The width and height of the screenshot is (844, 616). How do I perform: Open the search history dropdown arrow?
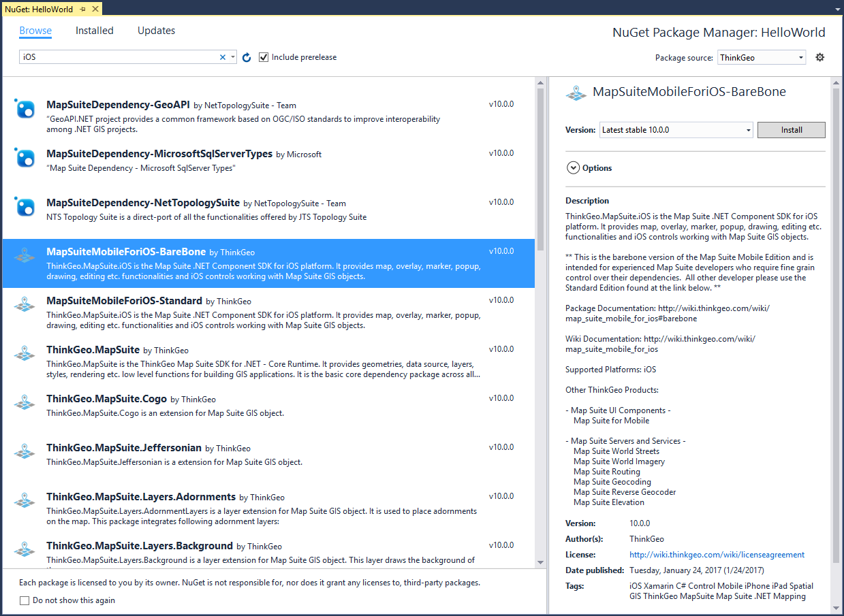(x=232, y=57)
